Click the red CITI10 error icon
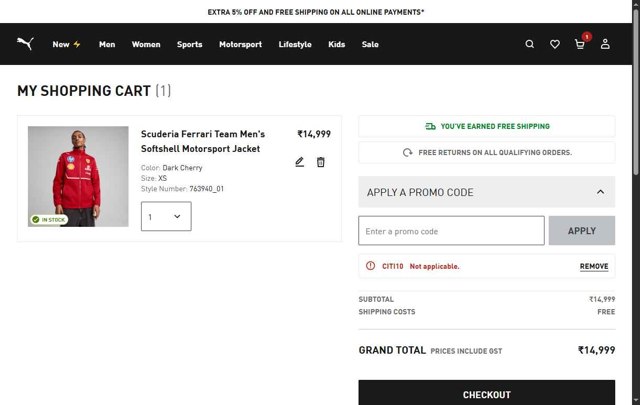The width and height of the screenshot is (640, 405). point(371,266)
